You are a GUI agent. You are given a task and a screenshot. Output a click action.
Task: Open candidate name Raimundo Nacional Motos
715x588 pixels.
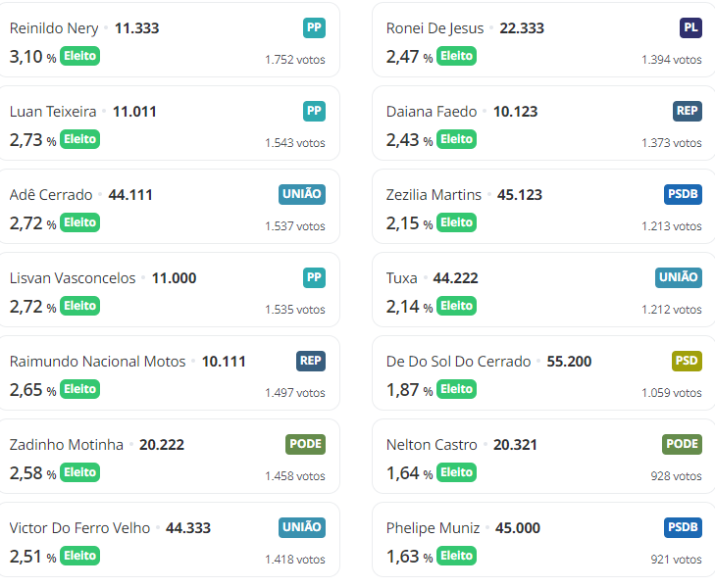click(x=97, y=362)
